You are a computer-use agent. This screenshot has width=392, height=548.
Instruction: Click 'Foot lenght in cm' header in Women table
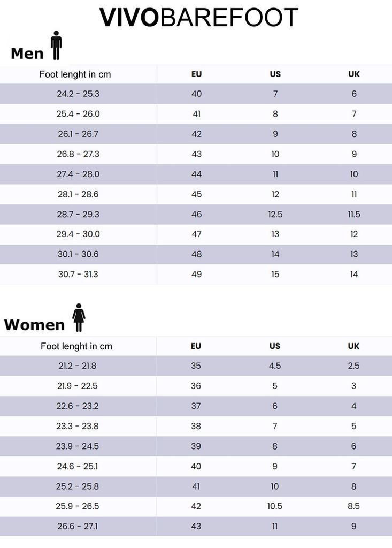76,346
